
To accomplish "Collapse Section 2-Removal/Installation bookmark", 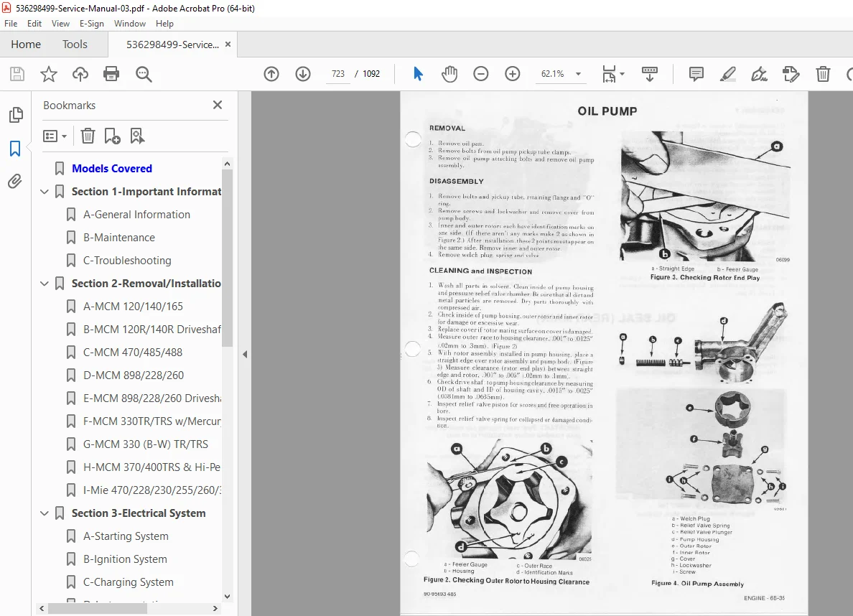I will tap(45, 284).
